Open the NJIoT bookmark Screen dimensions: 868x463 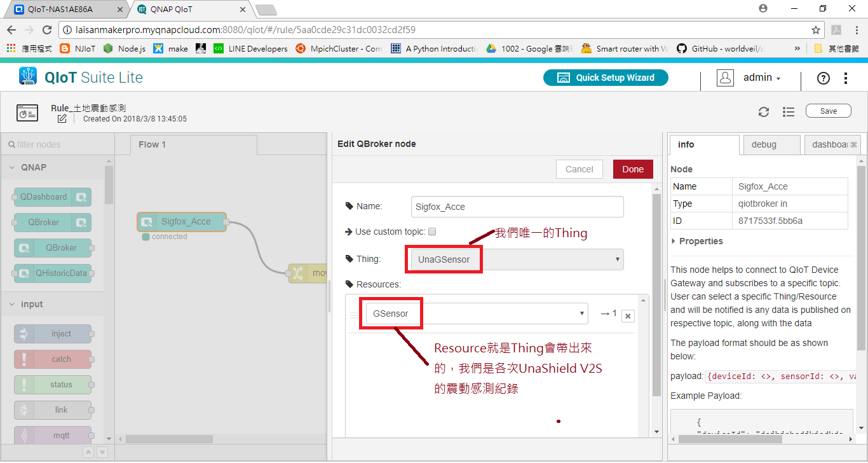78,48
